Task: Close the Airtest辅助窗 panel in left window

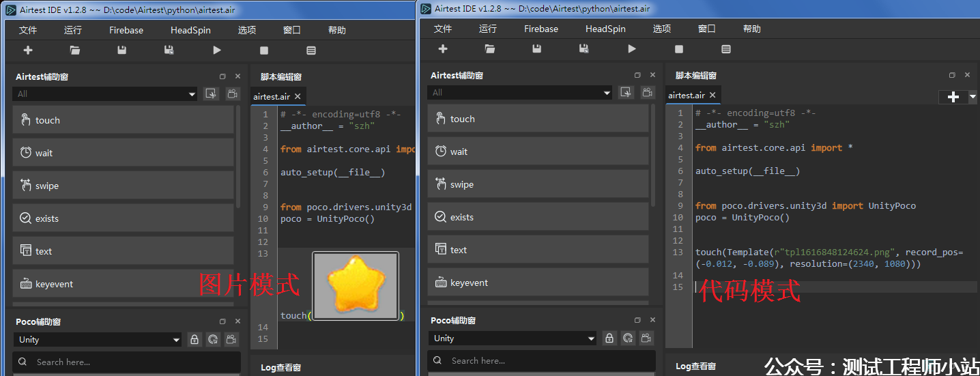Action: coord(237,76)
